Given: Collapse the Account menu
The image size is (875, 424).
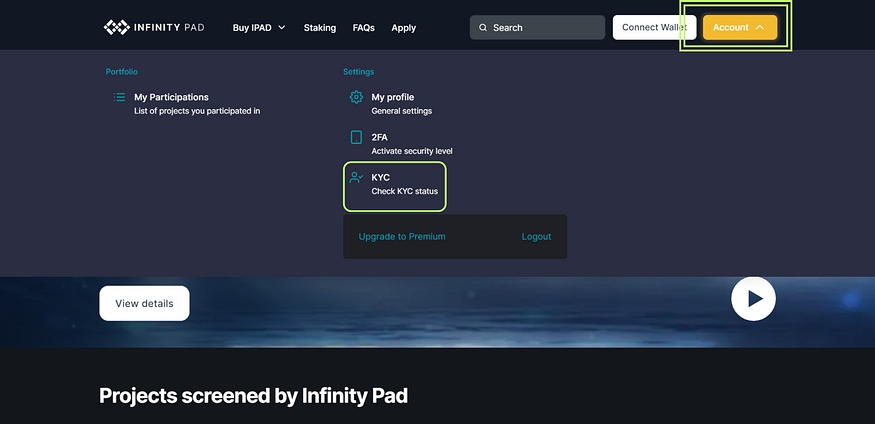Looking at the screenshot, I should (739, 28).
